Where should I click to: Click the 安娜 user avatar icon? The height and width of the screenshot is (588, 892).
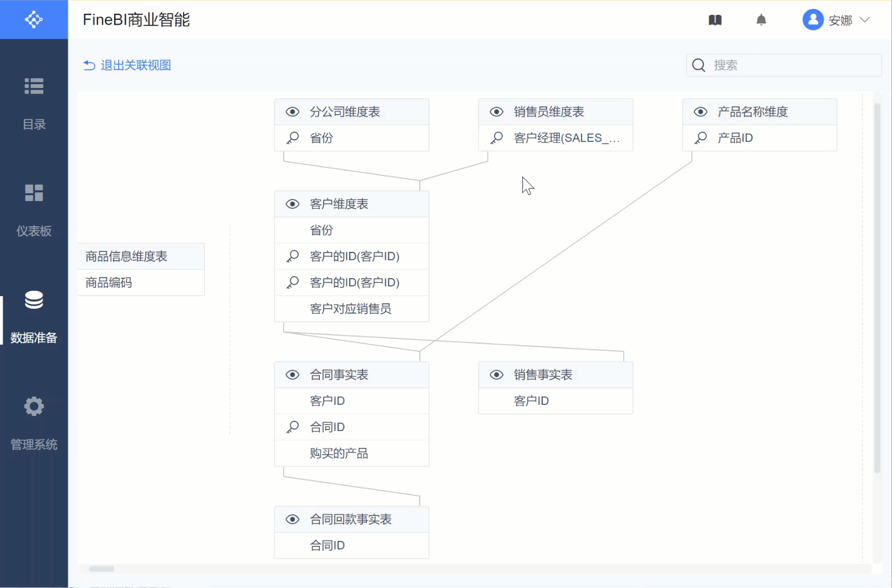tap(813, 20)
